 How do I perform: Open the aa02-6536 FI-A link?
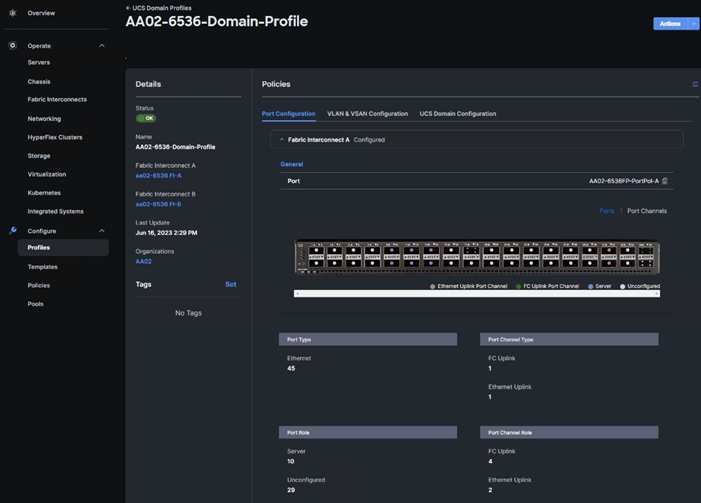159,175
